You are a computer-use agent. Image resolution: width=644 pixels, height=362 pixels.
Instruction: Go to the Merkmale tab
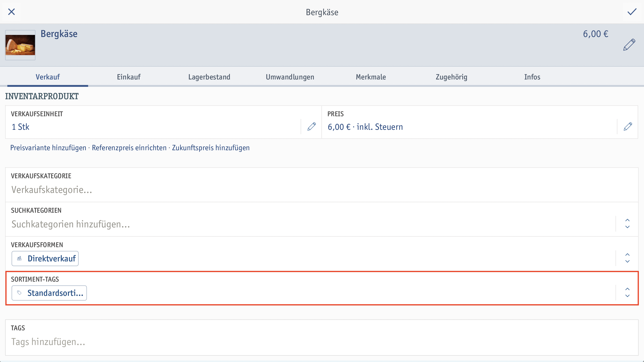click(371, 77)
